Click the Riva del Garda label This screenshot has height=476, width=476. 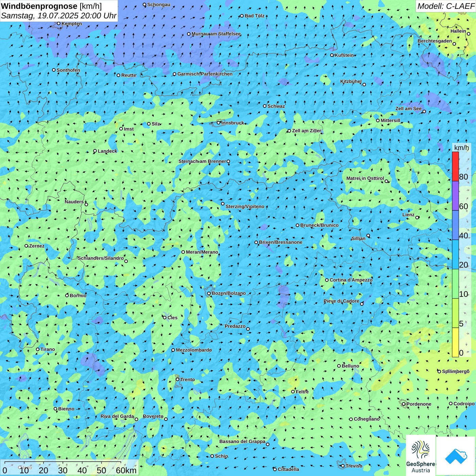[x=117, y=416]
